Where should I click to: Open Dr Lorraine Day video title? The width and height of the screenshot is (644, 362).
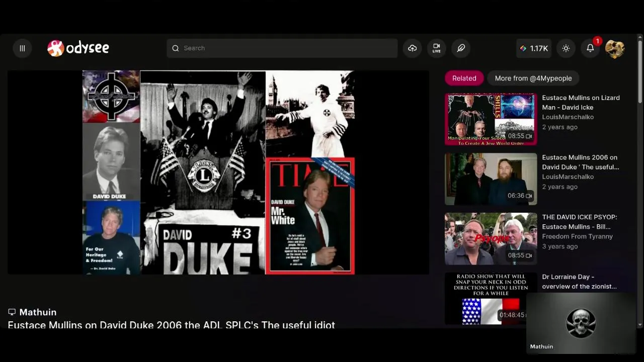point(579,282)
